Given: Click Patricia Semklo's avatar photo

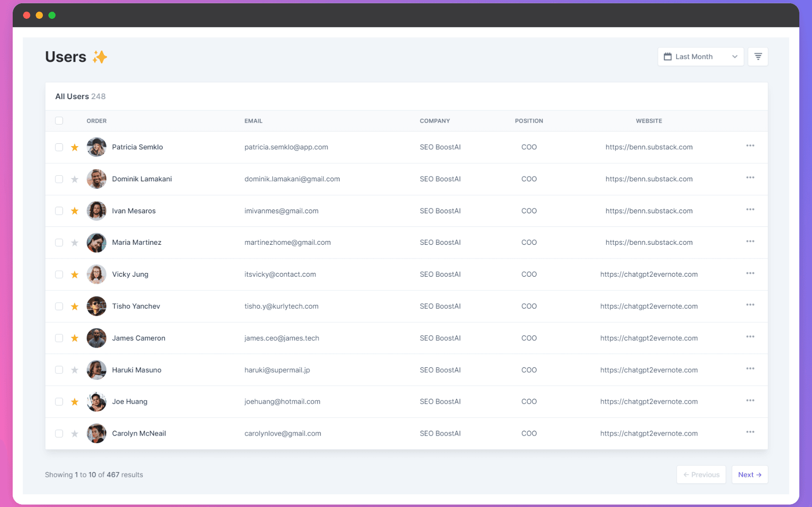Looking at the screenshot, I should 96,147.
